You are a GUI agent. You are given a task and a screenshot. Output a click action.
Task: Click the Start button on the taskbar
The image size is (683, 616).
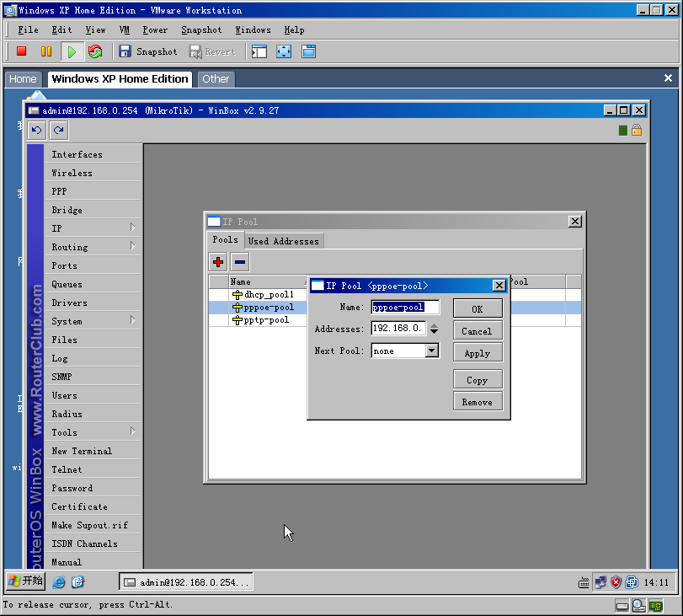[x=26, y=581]
